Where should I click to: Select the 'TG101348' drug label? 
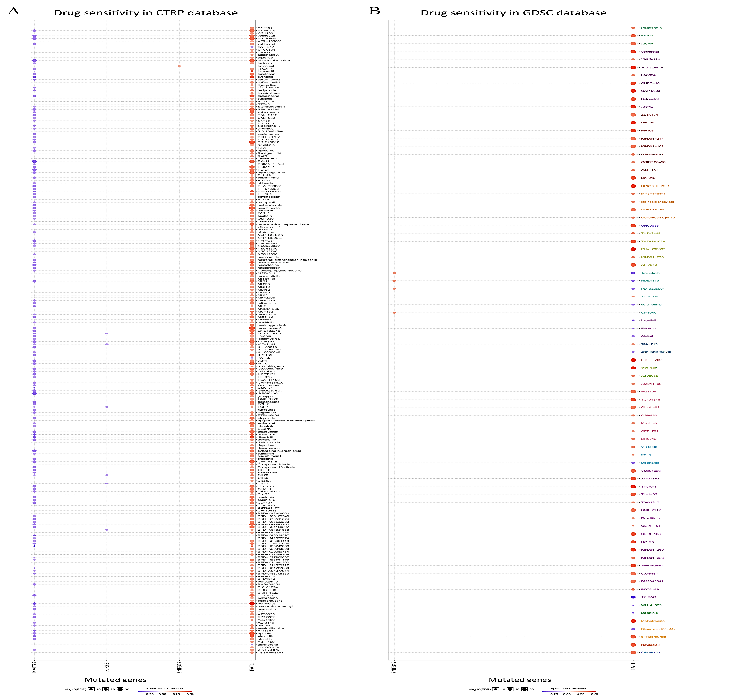[x=650, y=400]
